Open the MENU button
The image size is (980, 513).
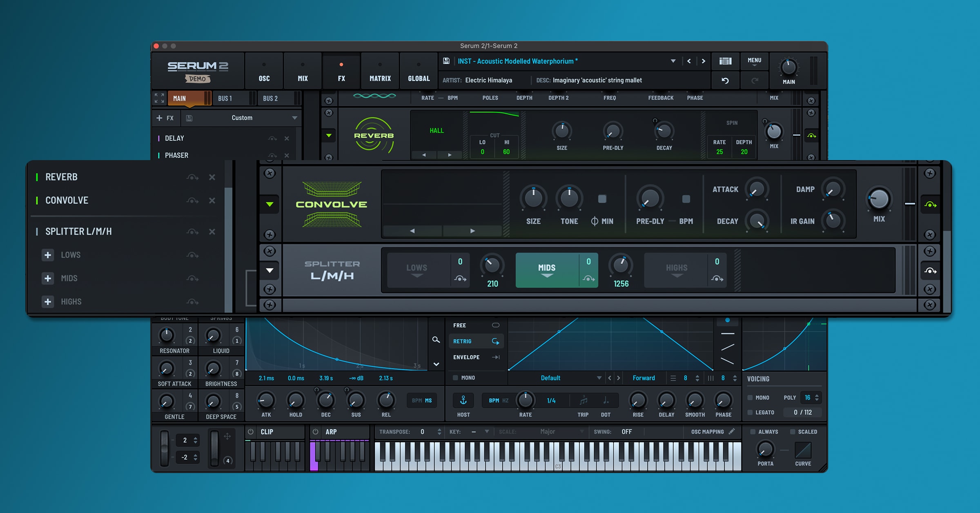pyautogui.click(x=754, y=61)
